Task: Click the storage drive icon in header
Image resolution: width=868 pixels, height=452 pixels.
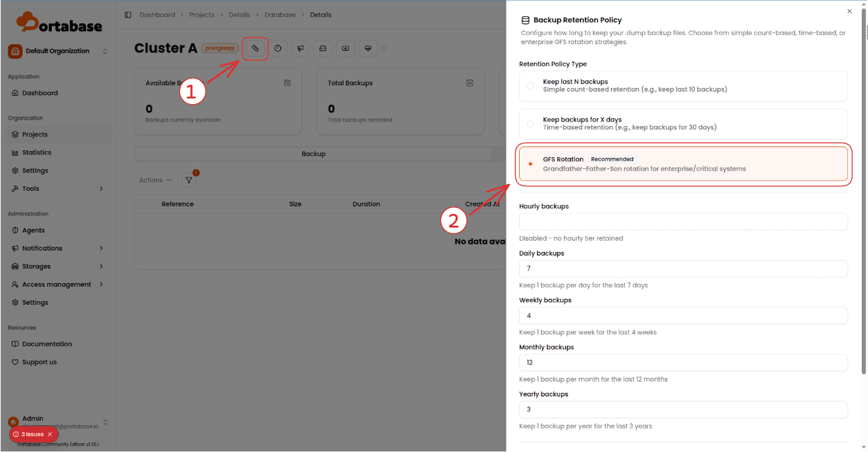Action: click(x=323, y=48)
